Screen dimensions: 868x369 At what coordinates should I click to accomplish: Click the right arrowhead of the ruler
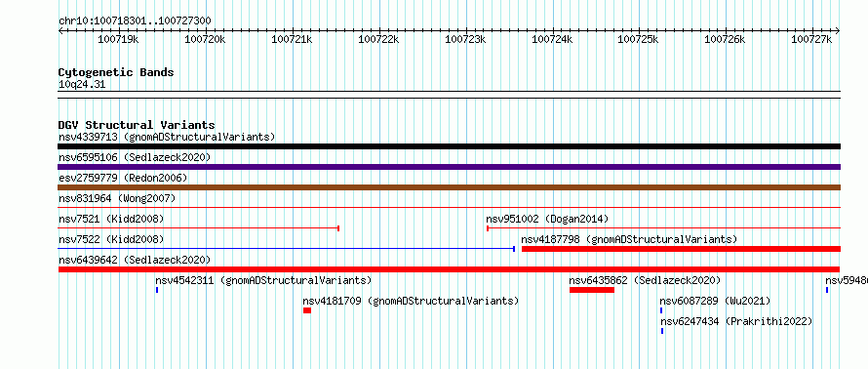[x=838, y=31]
